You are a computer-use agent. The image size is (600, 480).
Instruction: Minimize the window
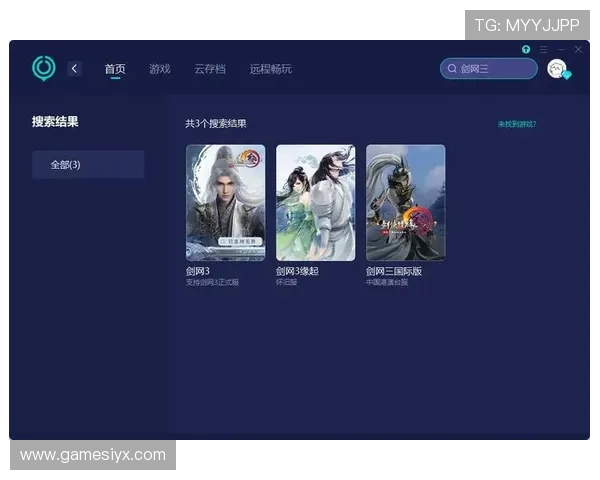pyautogui.click(x=561, y=49)
